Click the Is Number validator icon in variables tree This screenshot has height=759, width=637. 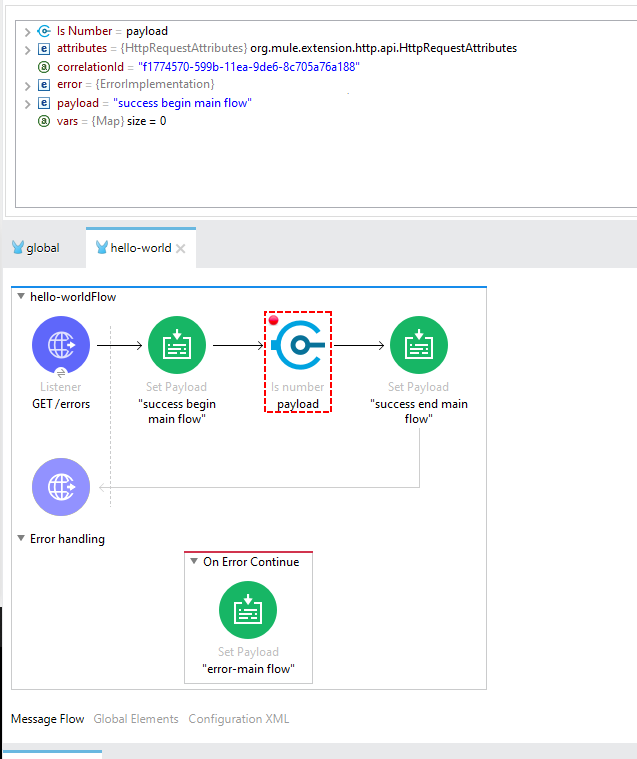coord(44,31)
